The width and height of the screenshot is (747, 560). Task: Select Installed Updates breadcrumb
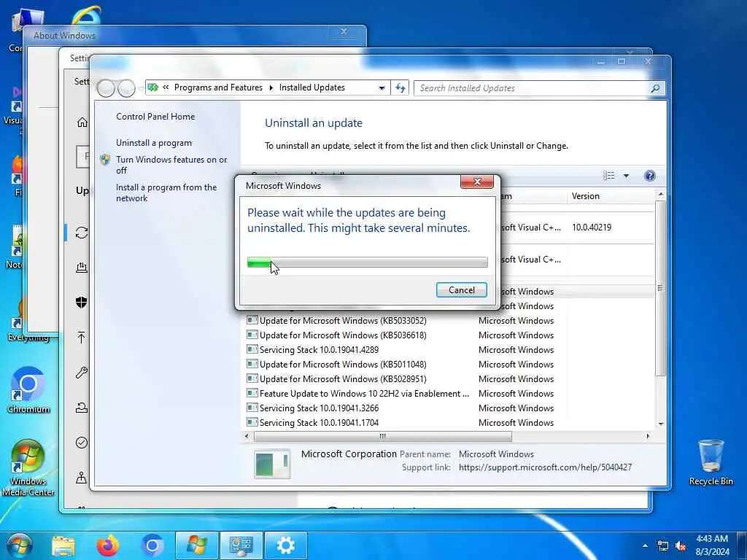tap(312, 87)
